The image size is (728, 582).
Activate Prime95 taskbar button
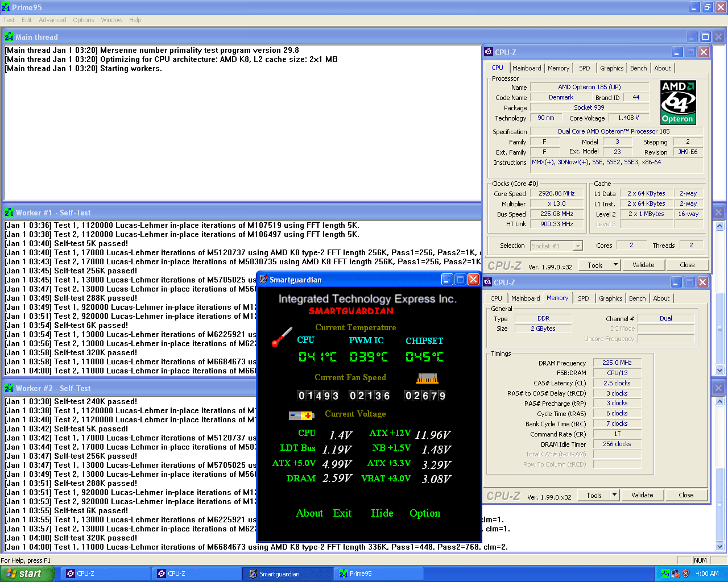[x=378, y=573]
